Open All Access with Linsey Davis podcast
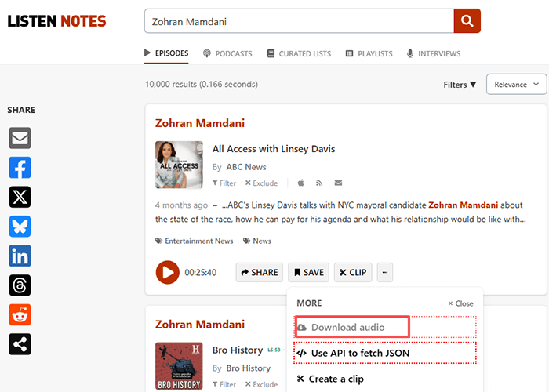Screen dimensions: 549x392 [x=274, y=149]
